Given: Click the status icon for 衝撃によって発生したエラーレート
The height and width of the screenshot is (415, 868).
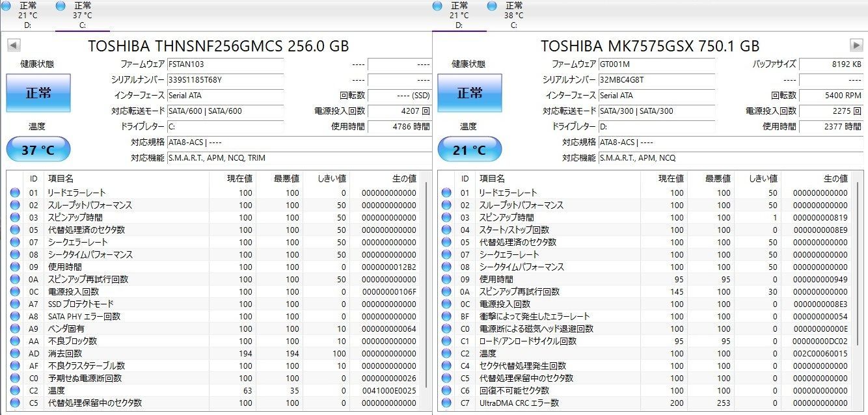Looking at the screenshot, I should pos(446,316).
